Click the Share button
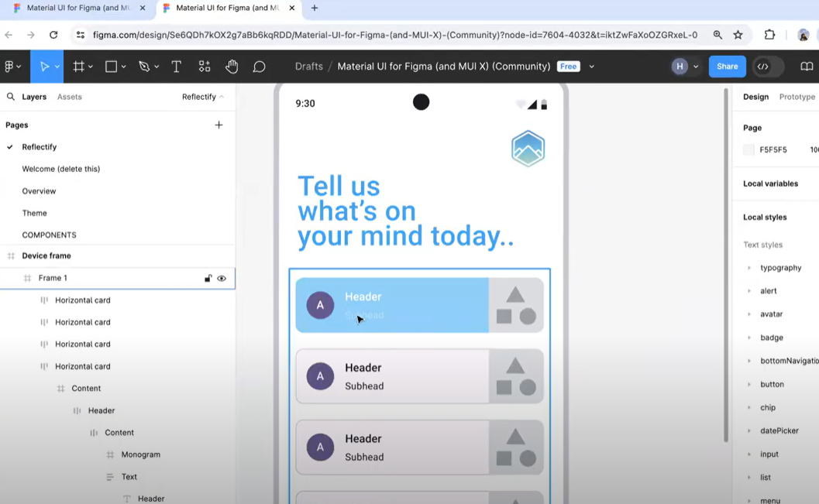 pyautogui.click(x=727, y=67)
